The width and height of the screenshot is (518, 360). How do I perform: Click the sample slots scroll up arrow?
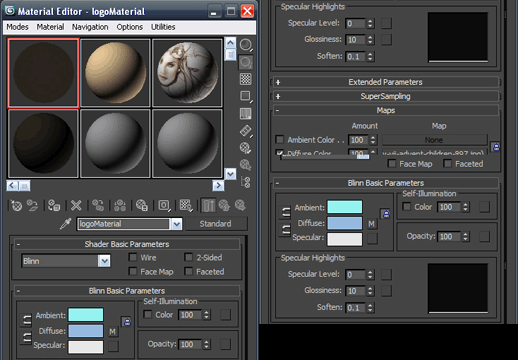click(x=230, y=43)
